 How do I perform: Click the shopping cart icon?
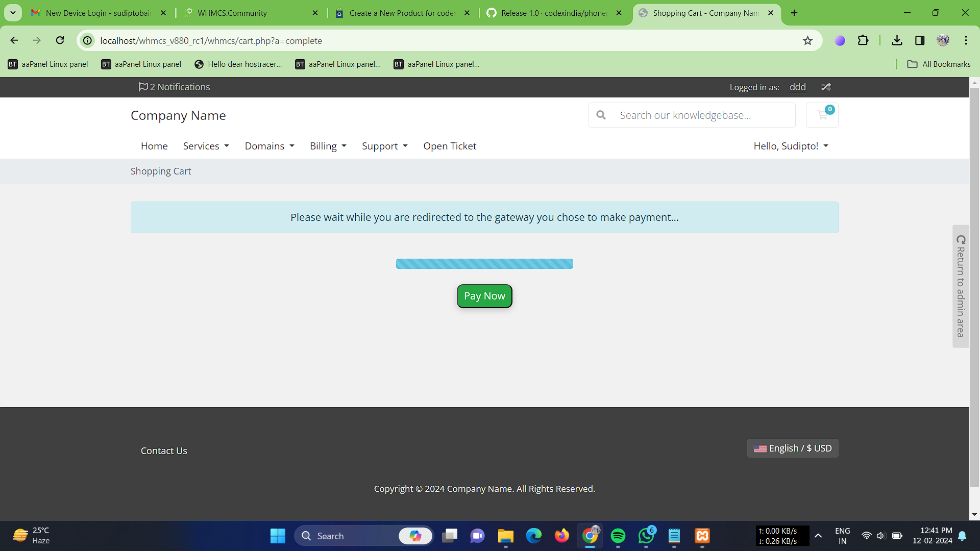click(x=822, y=115)
